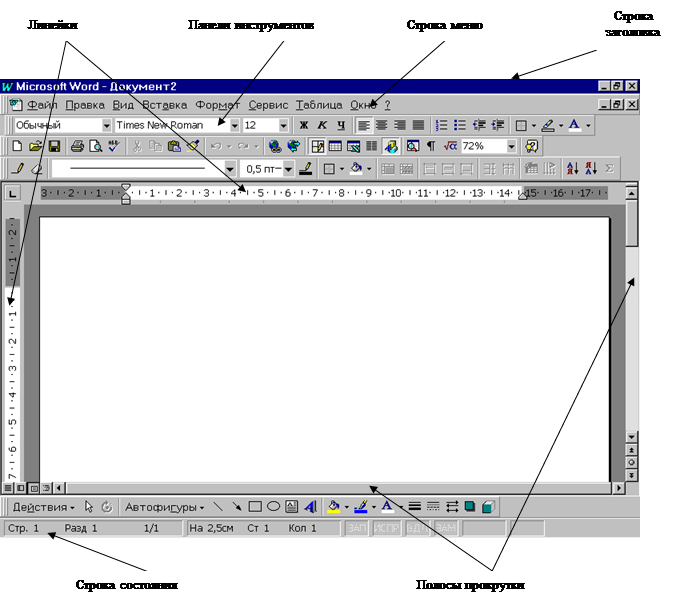Click the Line Color brush on drawing toolbar

[361, 507]
